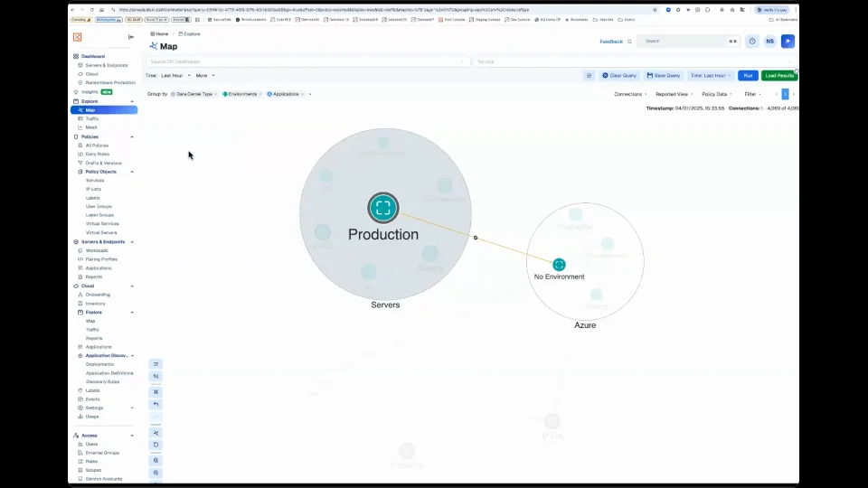868x488 pixels.
Task: Click the Home breadcrumb link
Action: tap(159, 33)
